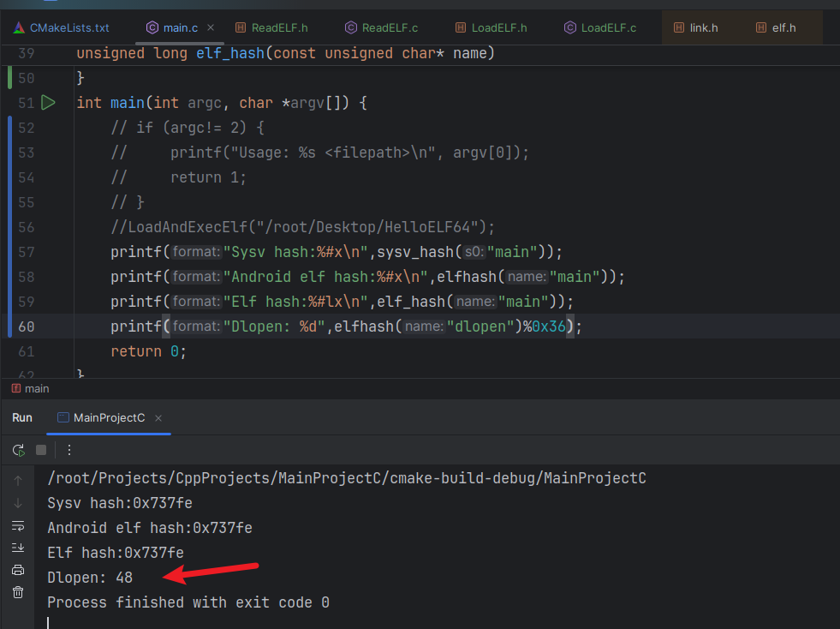Image resolution: width=840 pixels, height=629 pixels.
Task: Switch to the LoadELF.c tab
Action: tap(608, 28)
